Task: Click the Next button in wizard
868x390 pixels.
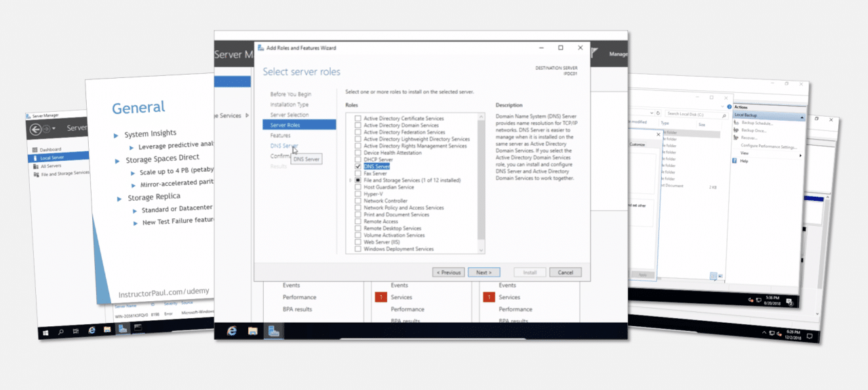Action: [484, 272]
